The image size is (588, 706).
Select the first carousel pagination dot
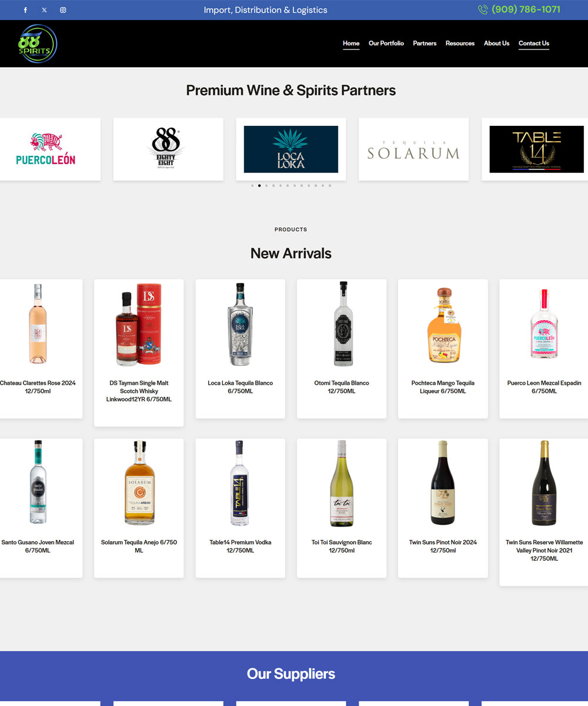252,185
